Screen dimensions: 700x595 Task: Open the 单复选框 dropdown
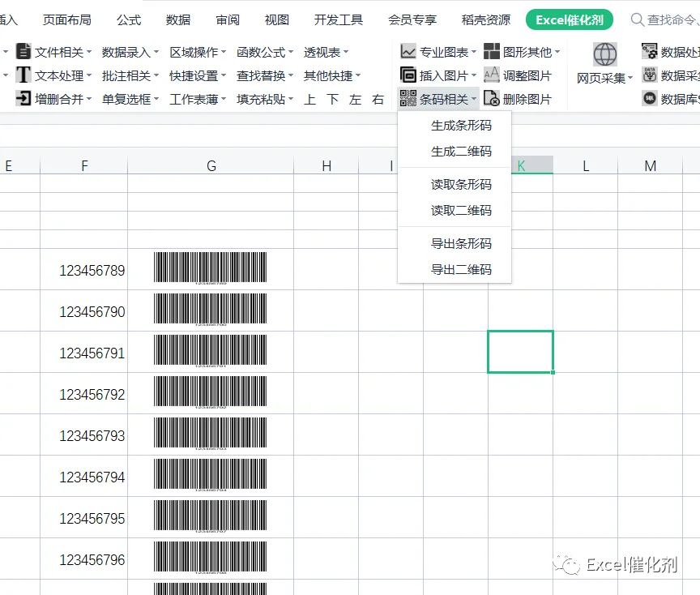(x=130, y=99)
